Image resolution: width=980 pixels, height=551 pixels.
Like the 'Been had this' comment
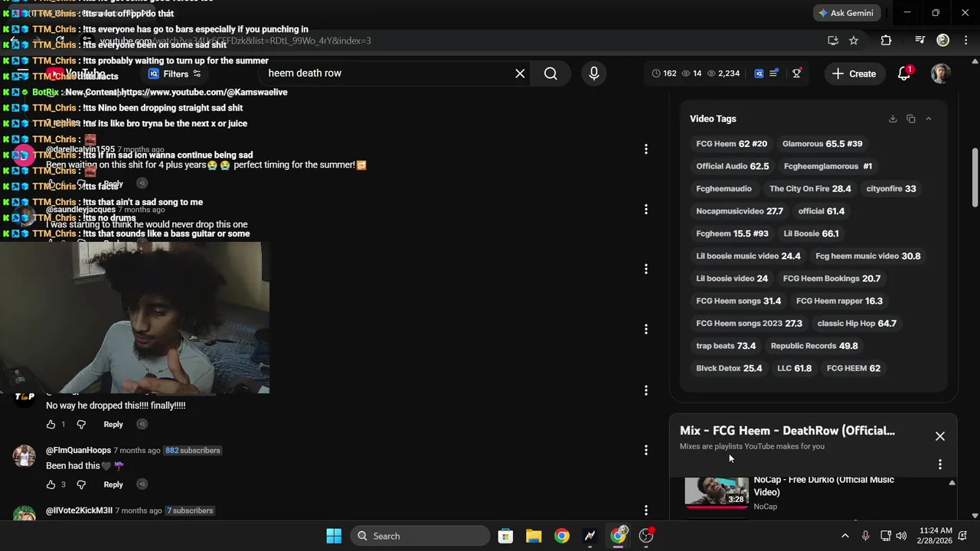pos(51,484)
